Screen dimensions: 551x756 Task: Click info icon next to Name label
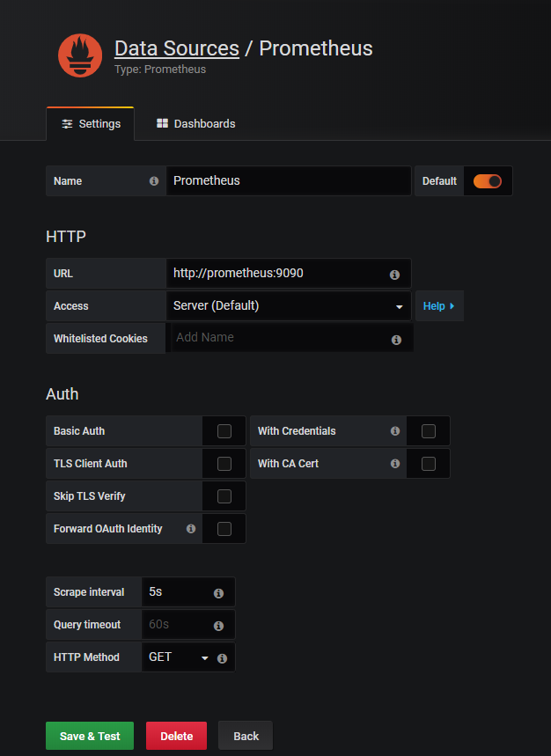coord(154,181)
